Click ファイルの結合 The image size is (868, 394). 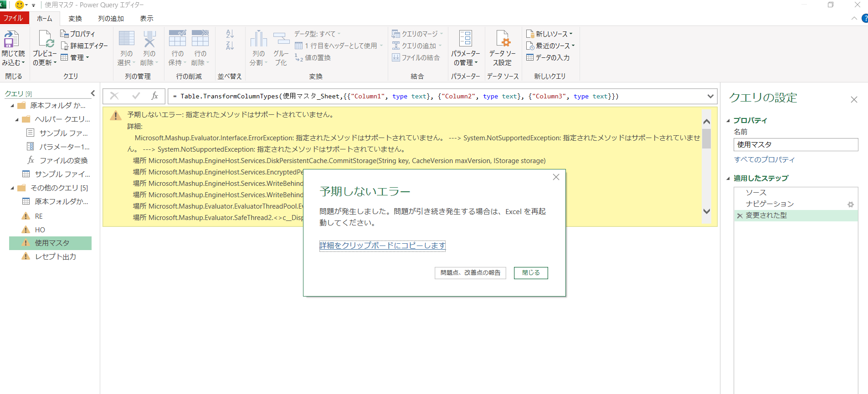pyautogui.click(x=416, y=57)
